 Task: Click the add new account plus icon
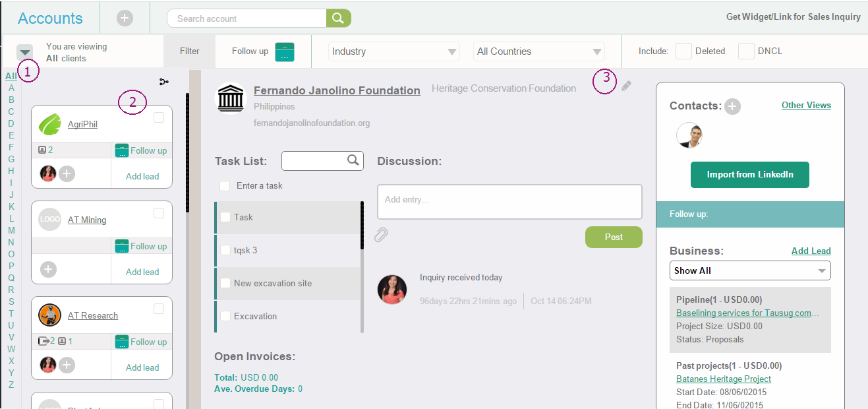(x=125, y=18)
